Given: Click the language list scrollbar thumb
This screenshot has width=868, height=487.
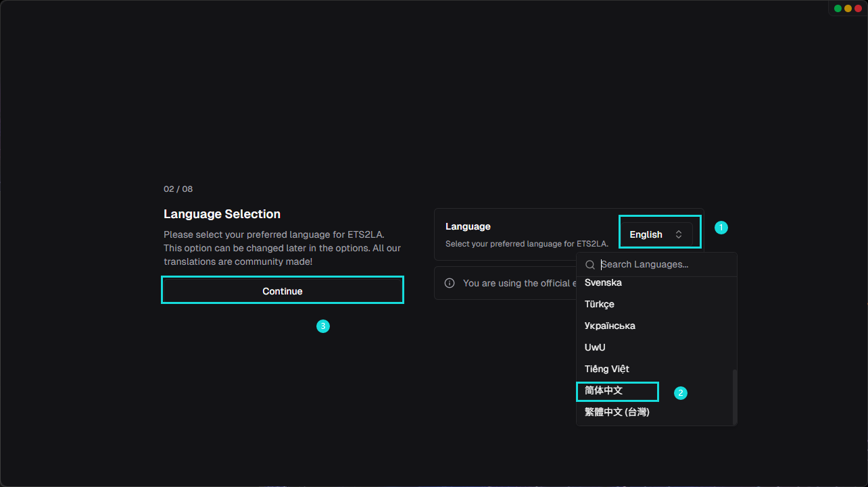Looking at the screenshot, I should click(735, 396).
